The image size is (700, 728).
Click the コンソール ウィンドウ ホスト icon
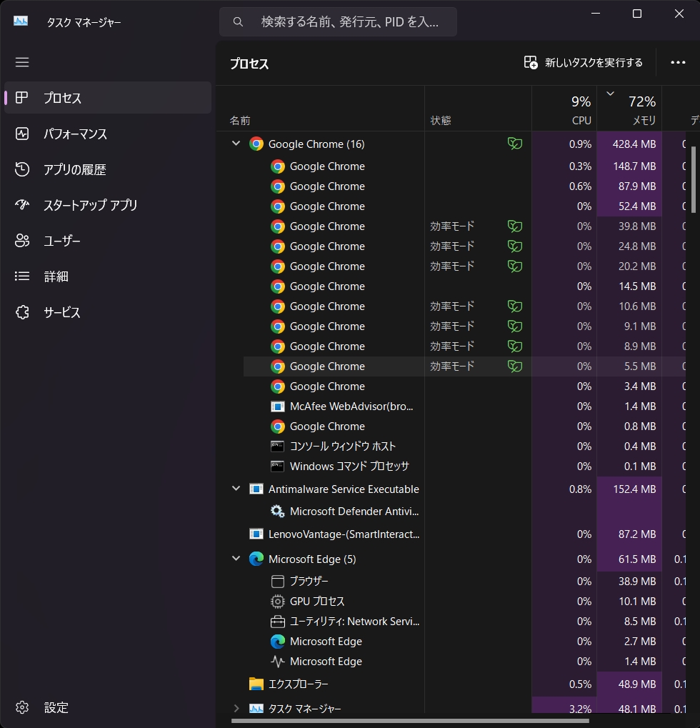coord(278,447)
